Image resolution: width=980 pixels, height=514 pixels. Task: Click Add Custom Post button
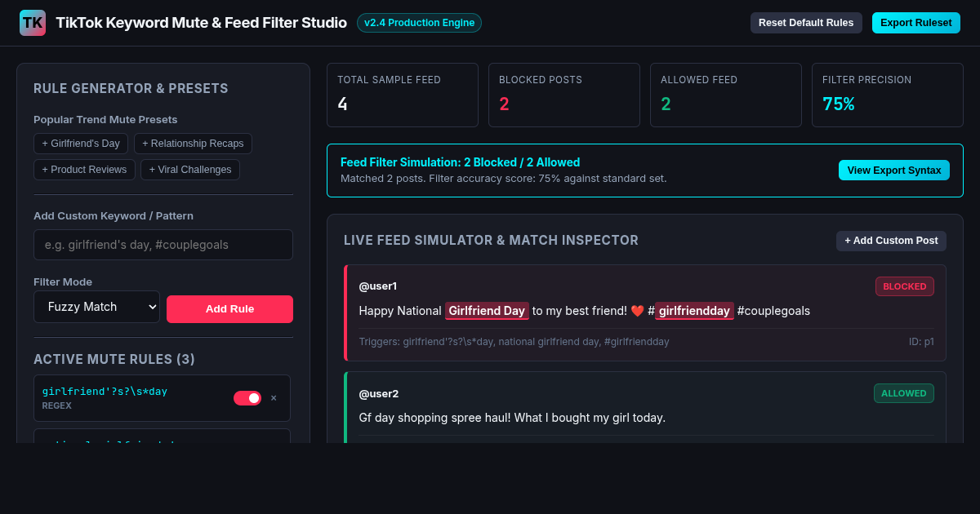(x=891, y=241)
